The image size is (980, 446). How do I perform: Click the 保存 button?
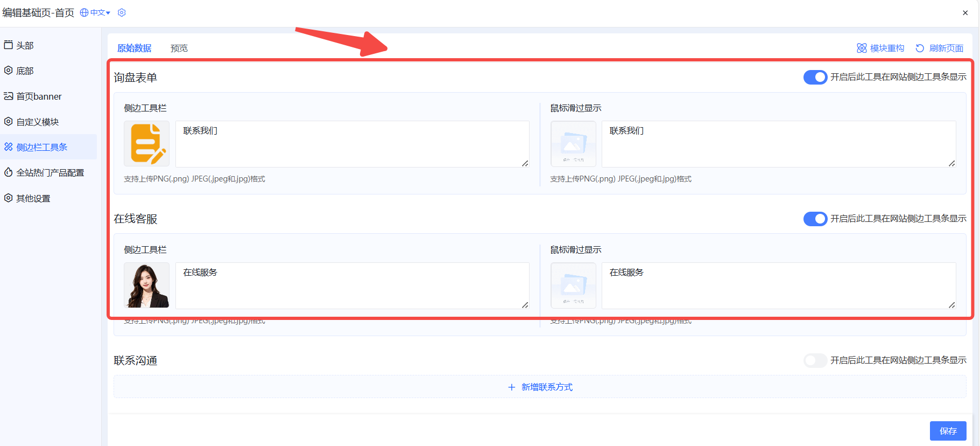[948, 431]
